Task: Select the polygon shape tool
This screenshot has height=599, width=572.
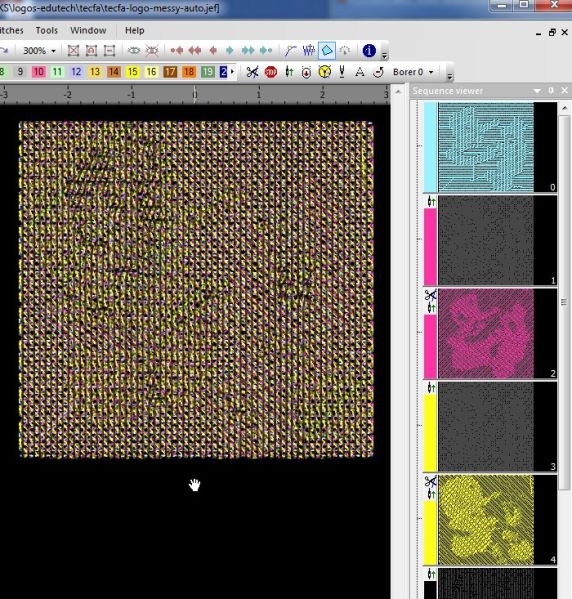Action: (327, 50)
